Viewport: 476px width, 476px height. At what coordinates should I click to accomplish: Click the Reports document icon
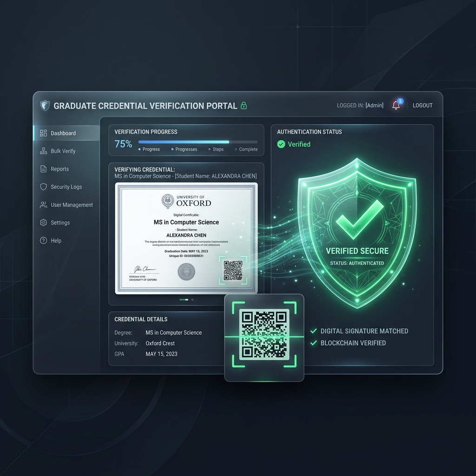pyautogui.click(x=43, y=169)
